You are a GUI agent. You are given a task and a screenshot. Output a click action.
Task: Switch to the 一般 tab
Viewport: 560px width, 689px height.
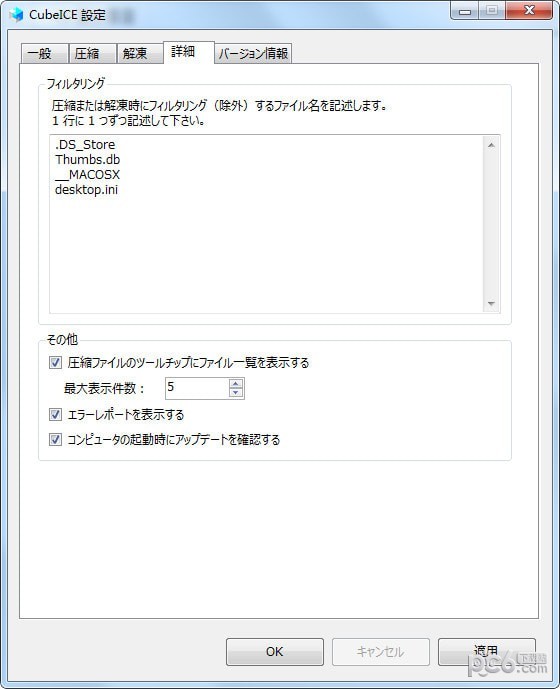(44, 54)
